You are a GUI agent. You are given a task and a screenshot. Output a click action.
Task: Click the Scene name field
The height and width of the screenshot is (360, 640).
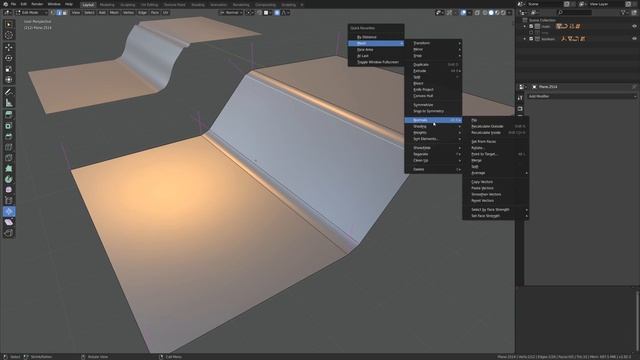[x=544, y=4]
